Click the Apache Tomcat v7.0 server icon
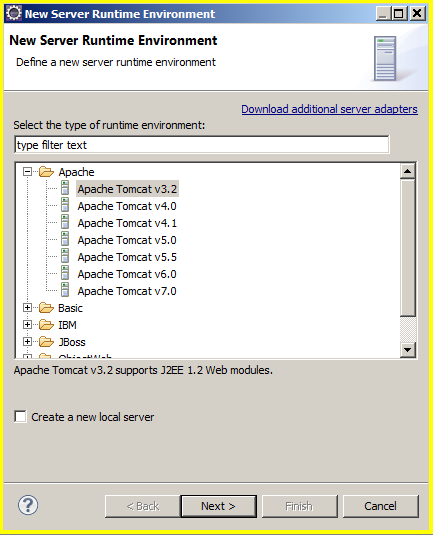 tap(64, 291)
